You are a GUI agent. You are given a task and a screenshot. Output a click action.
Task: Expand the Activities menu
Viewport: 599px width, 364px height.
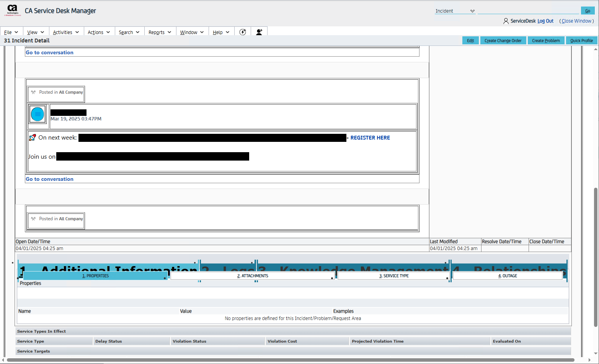(x=66, y=32)
